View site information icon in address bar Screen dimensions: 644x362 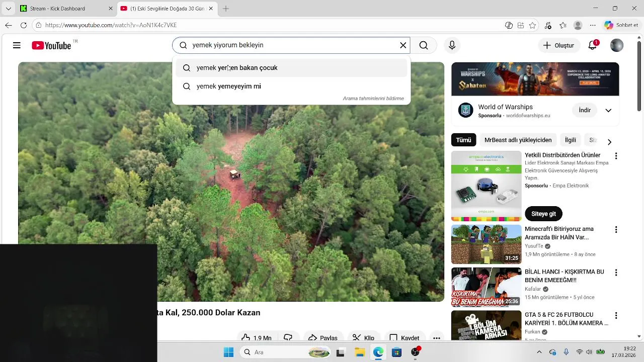click(38, 25)
